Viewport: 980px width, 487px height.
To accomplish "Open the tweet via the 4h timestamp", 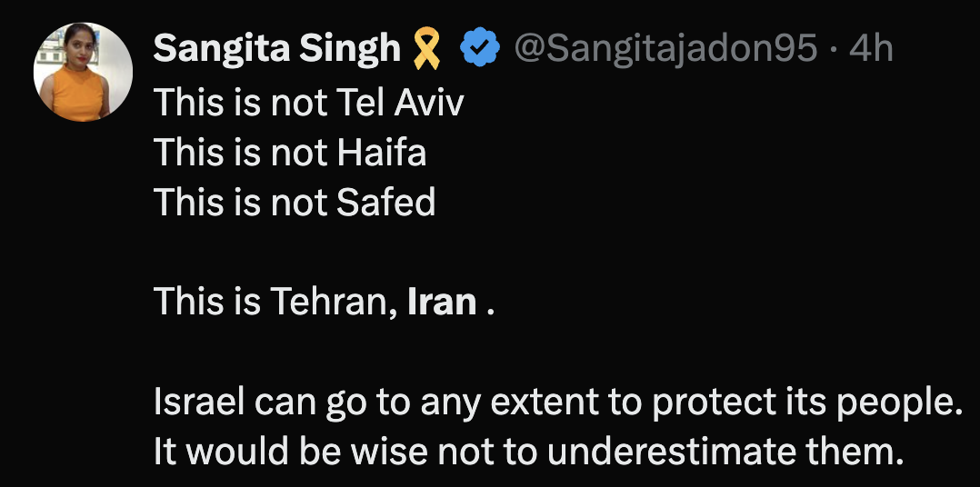I will pyautogui.click(x=871, y=48).
